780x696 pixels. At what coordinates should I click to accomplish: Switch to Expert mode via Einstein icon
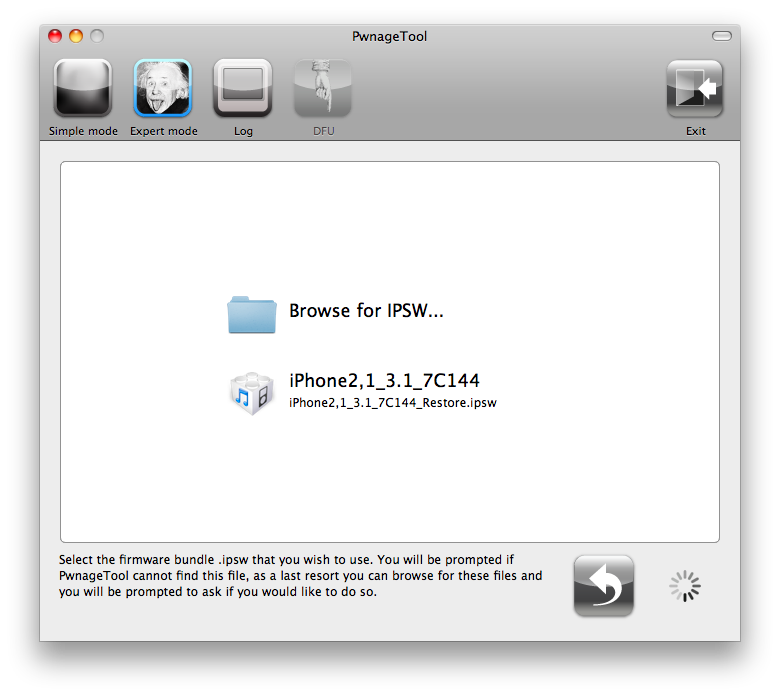[163, 89]
